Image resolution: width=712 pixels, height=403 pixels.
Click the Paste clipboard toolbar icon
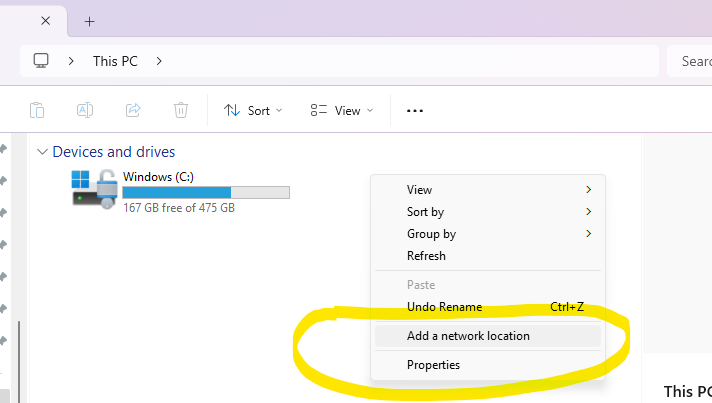[x=37, y=110]
